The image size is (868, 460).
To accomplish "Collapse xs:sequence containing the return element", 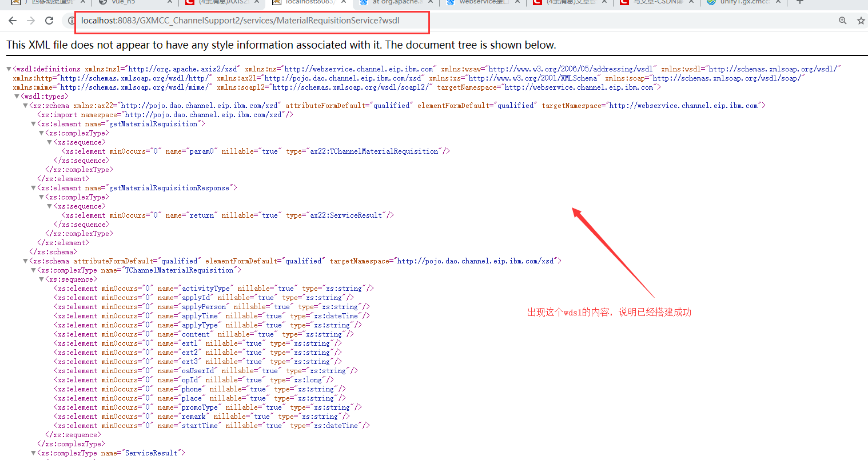I will (x=49, y=206).
